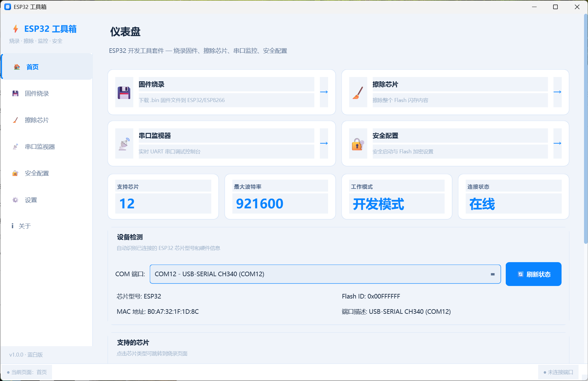
Task: Open the 安全配置 card title
Action: coord(385,136)
